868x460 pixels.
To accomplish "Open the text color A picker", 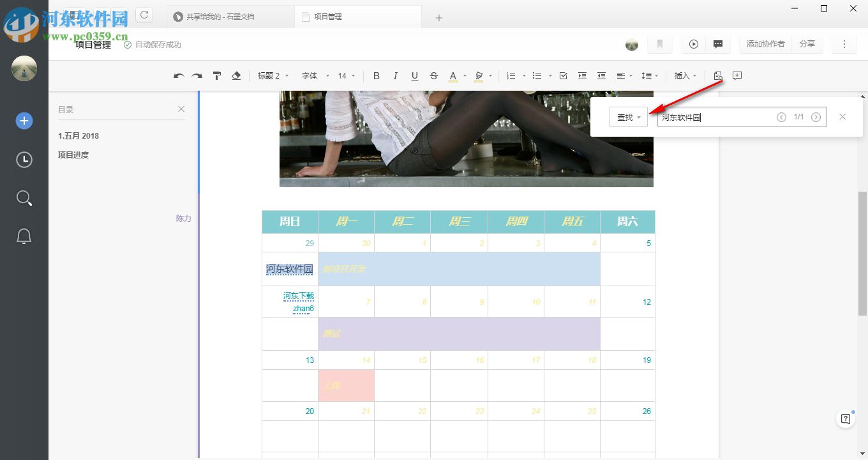I will pos(453,76).
